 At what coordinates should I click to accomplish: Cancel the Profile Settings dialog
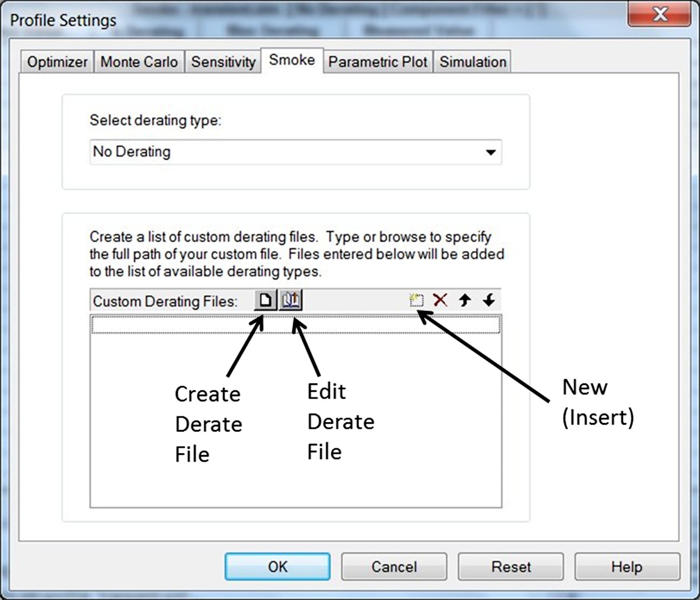394,567
